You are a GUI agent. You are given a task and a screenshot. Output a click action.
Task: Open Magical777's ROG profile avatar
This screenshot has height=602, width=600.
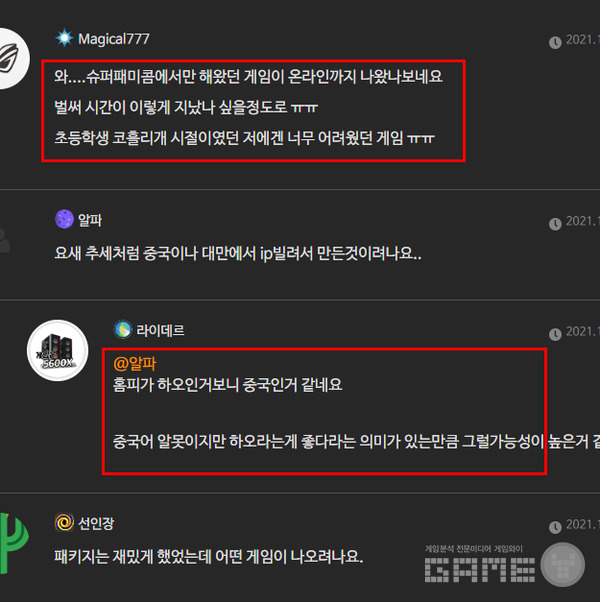click(x=12, y=59)
